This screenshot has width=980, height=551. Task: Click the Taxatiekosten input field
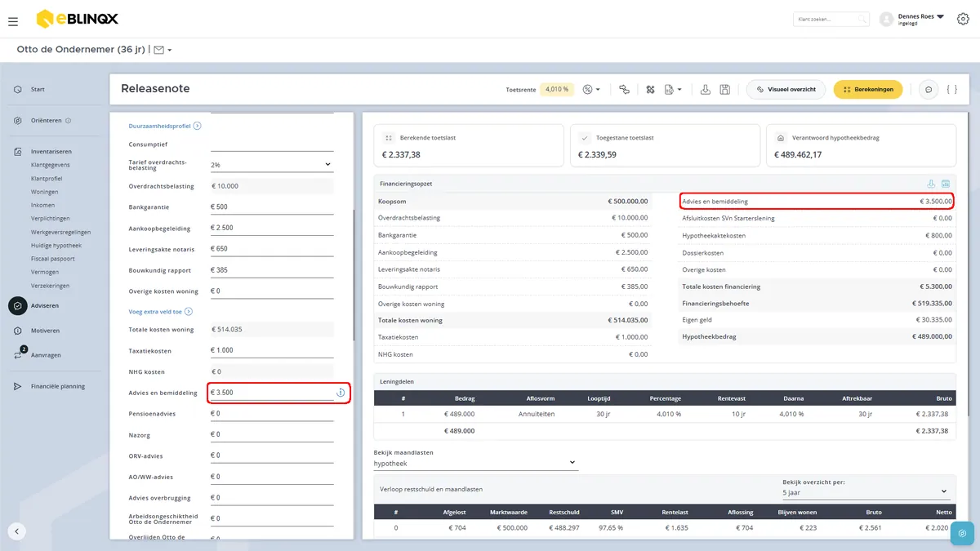271,350
